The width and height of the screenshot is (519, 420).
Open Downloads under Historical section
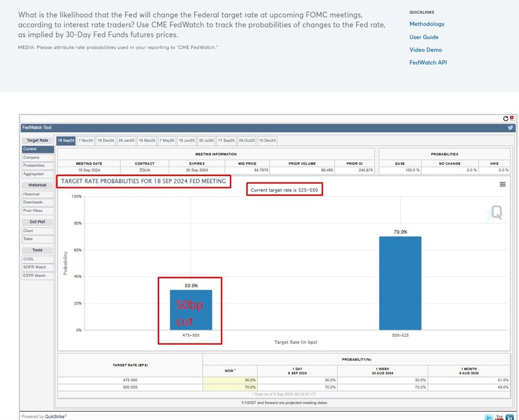point(33,202)
